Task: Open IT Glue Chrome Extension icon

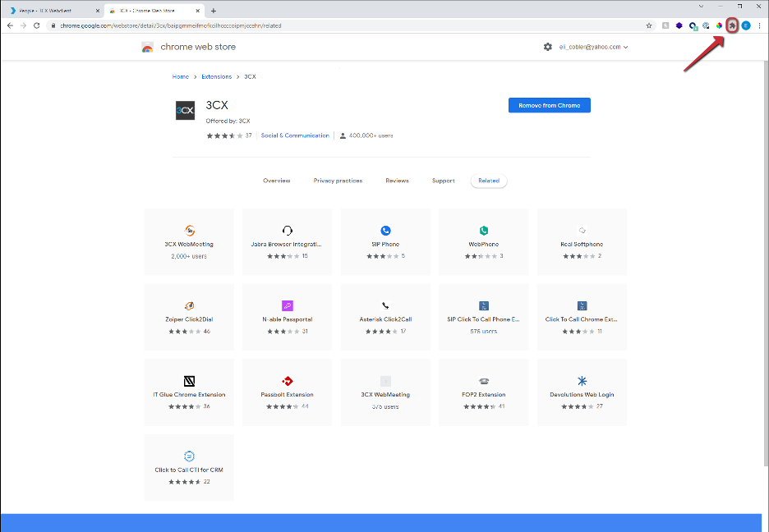Action: coord(189,381)
